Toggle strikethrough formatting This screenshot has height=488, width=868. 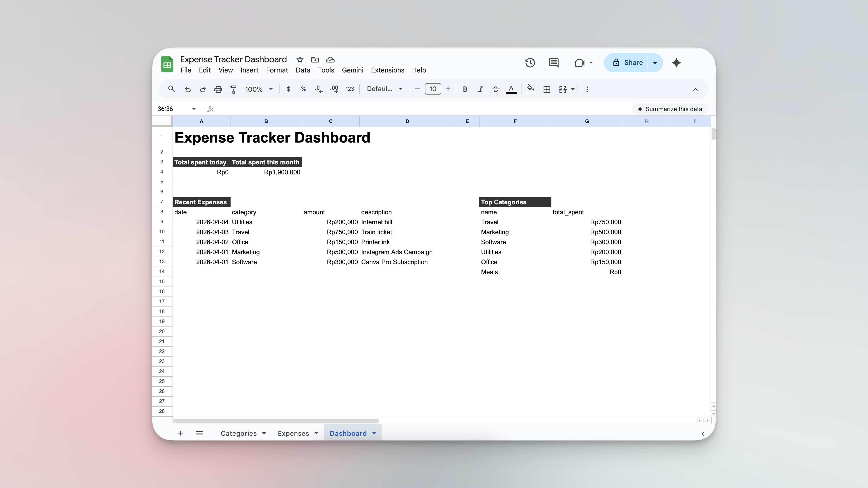496,89
